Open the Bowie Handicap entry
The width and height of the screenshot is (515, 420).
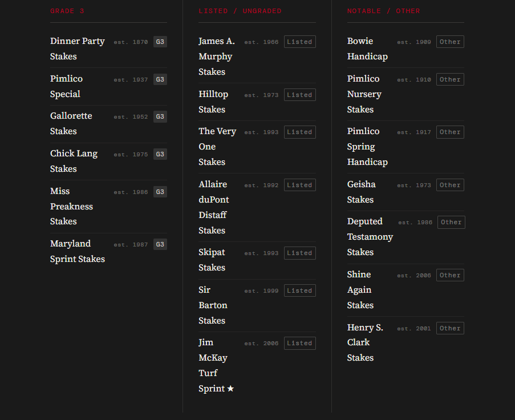tap(367, 49)
